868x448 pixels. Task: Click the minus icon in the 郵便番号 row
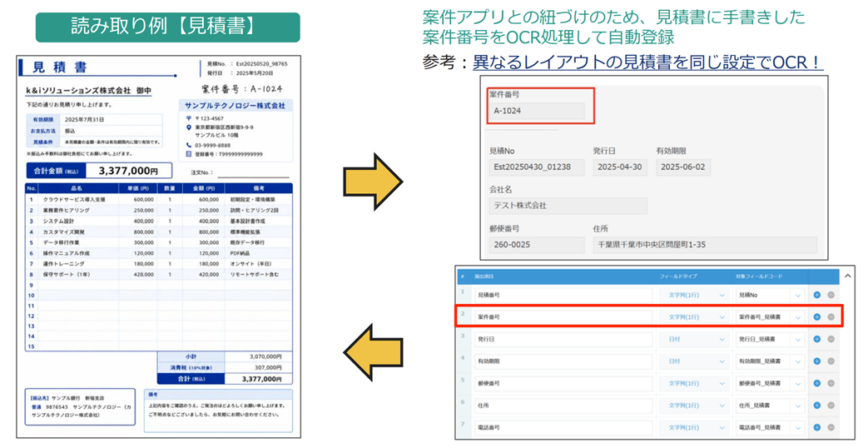(831, 383)
